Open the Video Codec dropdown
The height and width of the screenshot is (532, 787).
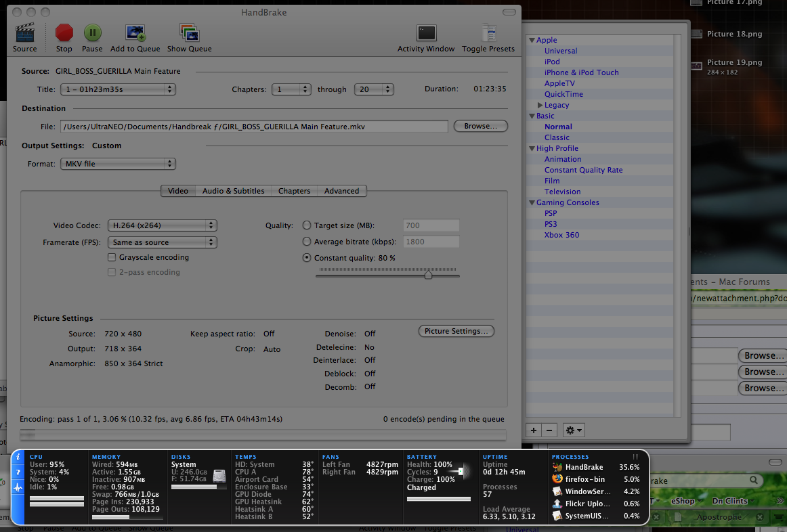point(163,225)
